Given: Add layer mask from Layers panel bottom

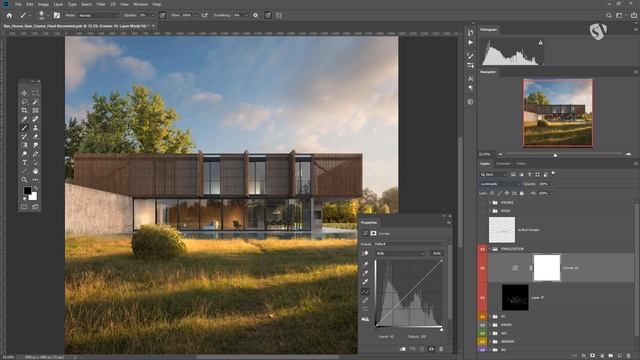Looking at the screenshot, I should [x=593, y=356].
